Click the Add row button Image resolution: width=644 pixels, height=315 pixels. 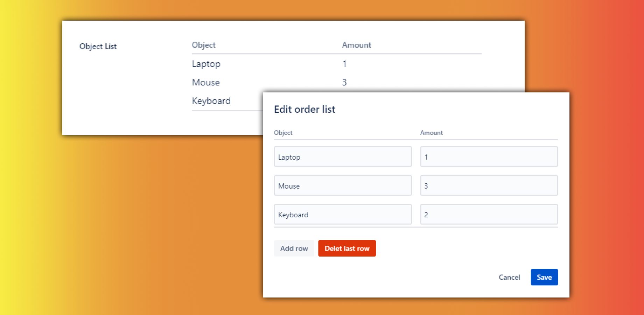click(x=294, y=248)
